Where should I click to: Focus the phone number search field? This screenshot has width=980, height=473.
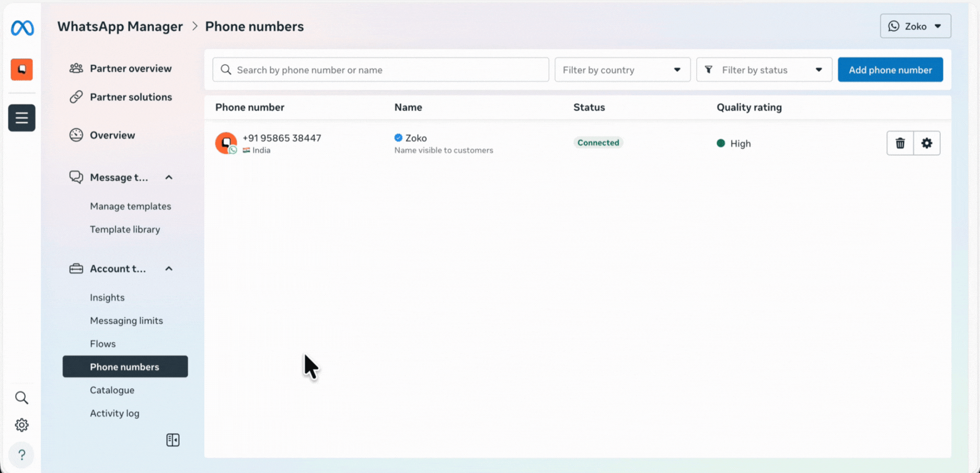pos(381,70)
